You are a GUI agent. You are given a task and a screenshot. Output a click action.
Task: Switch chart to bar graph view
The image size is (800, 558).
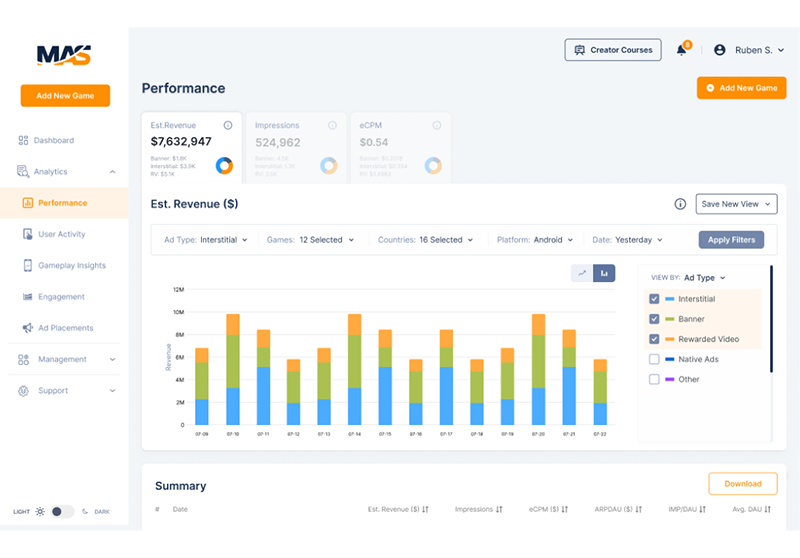click(x=604, y=273)
